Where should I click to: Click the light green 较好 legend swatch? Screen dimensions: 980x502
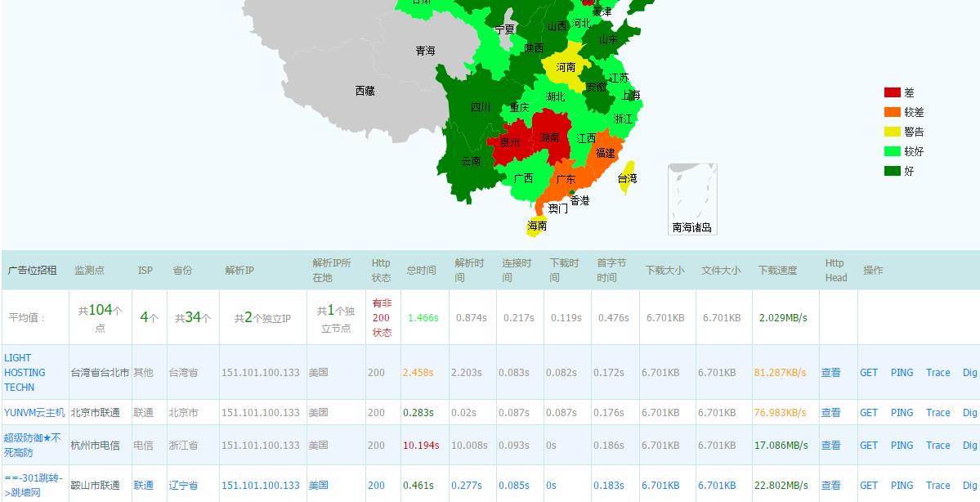[892, 151]
